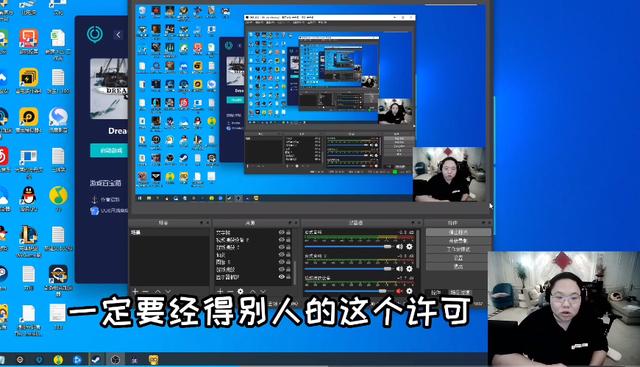This screenshot has width=640, height=367.
Task: Add a source with the Sources plus button
Action: coord(220,291)
